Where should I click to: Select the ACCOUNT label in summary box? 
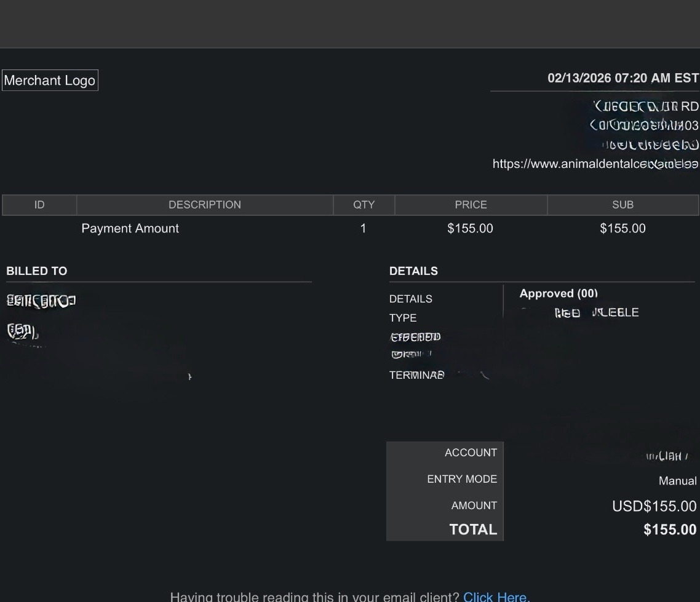[x=471, y=453]
